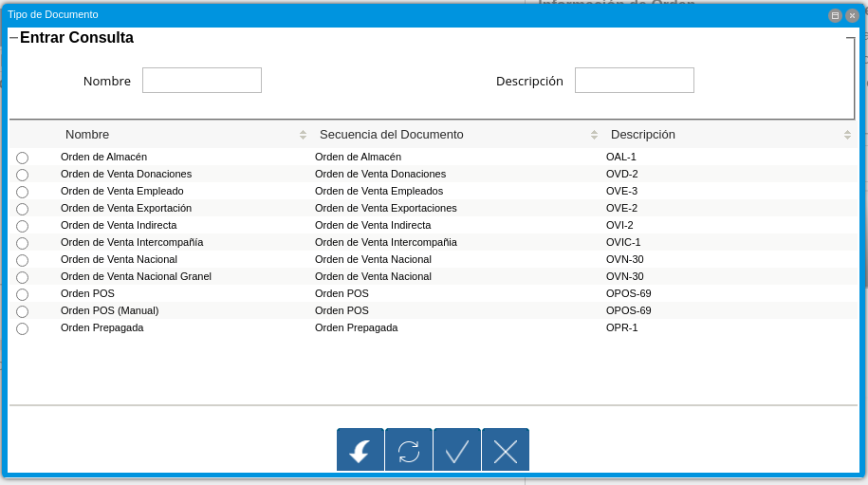Select Orden de Venta Donaciones radio button
Image resolution: width=868 pixels, height=485 pixels.
pos(22,175)
